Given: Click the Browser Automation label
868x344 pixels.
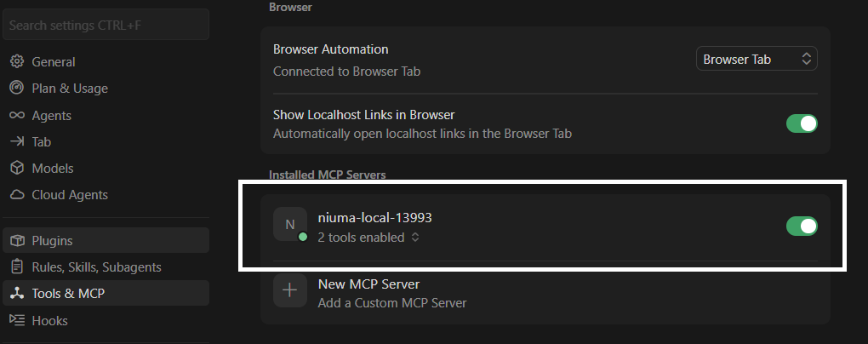Looking at the screenshot, I should (x=330, y=49).
